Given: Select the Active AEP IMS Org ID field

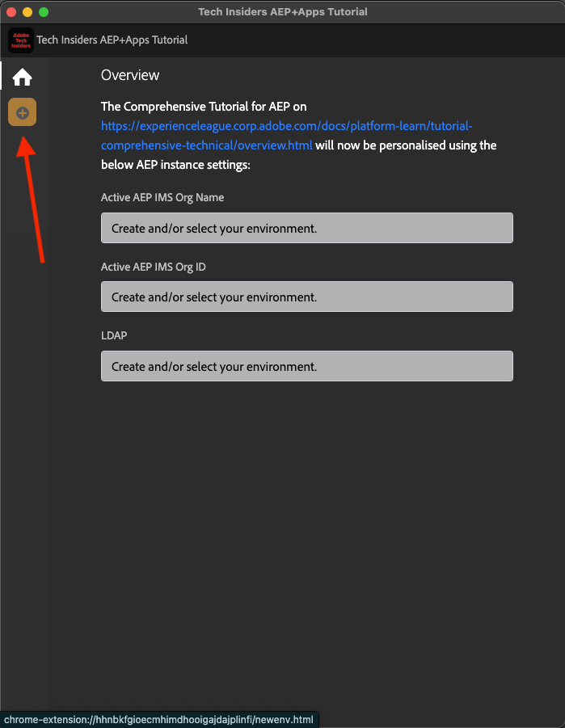Looking at the screenshot, I should coord(306,297).
